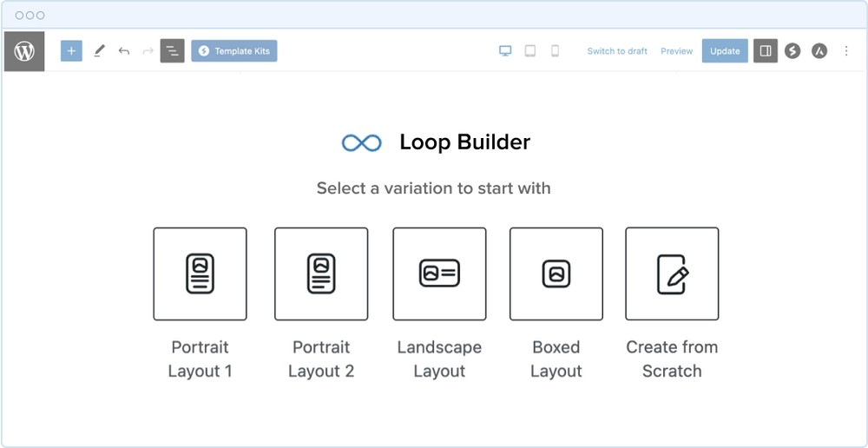The width and height of the screenshot is (868, 448).
Task: Click the Loop Builder infinity icon
Action: pyautogui.click(x=361, y=143)
